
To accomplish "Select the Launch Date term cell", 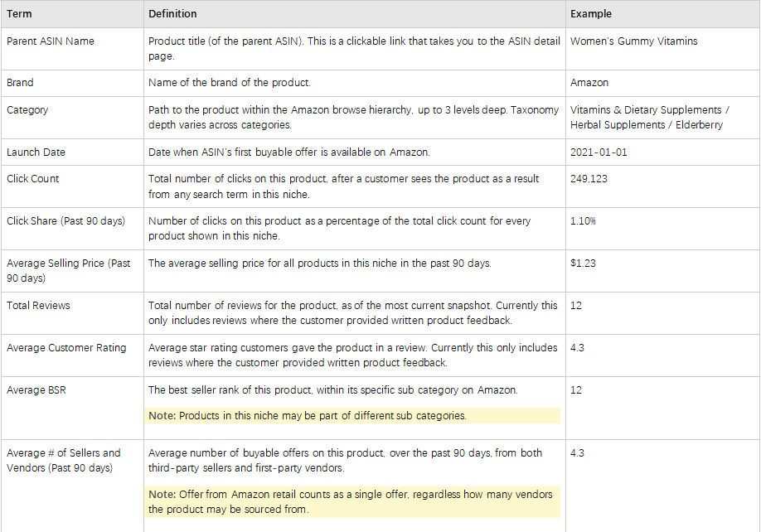I will pyautogui.click(x=36, y=152).
